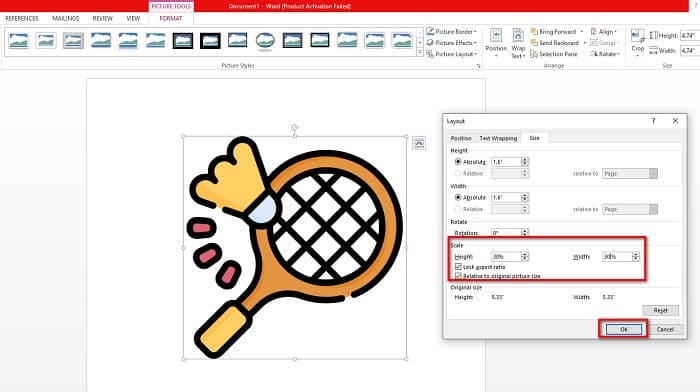Expand Send Backward dropdown arrow

[584, 43]
